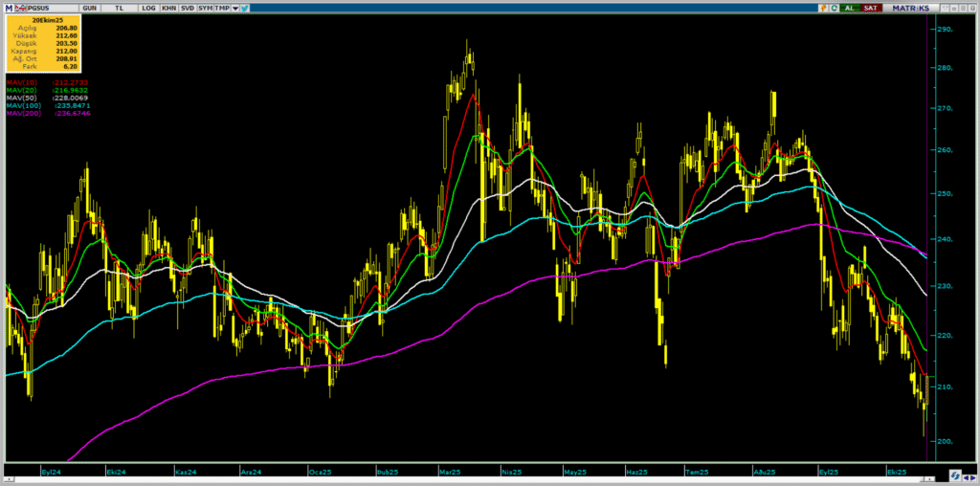The width and height of the screenshot is (980, 486).
Task: Click the Matriks M logo icon
Action: [9, 8]
